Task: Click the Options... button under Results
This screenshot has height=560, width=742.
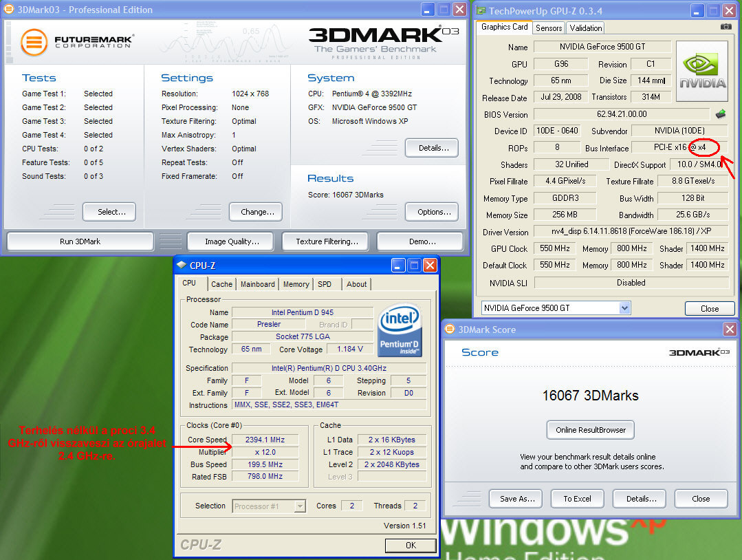Action: 432,212
